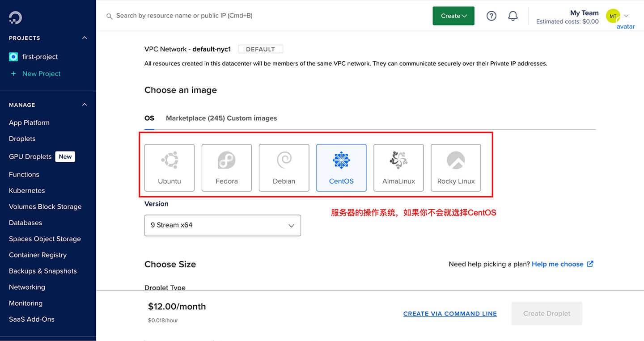Select the Fedora OS image
Image resolution: width=644 pixels, height=341 pixels.
pos(227,168)
